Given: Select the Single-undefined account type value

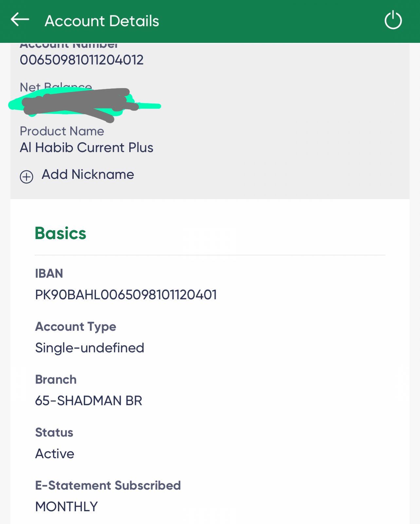Looking at the screenshot, I should (90, 348).
